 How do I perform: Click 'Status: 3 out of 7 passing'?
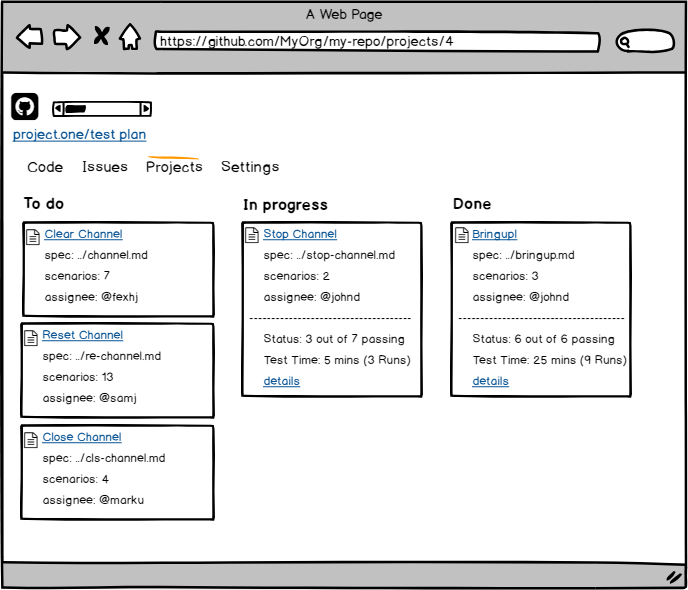[x=334, y=339]
